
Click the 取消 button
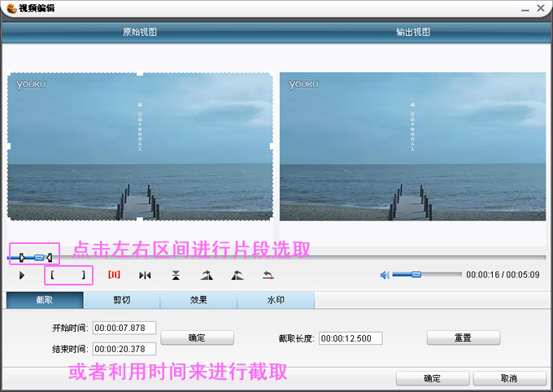click(509, 378)
